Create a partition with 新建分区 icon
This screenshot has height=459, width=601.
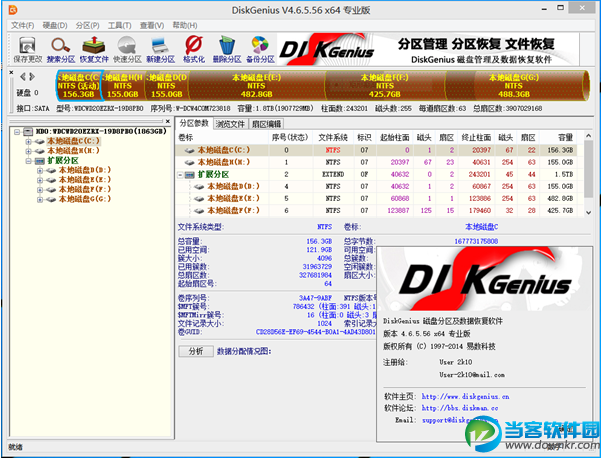coord(160,50)
